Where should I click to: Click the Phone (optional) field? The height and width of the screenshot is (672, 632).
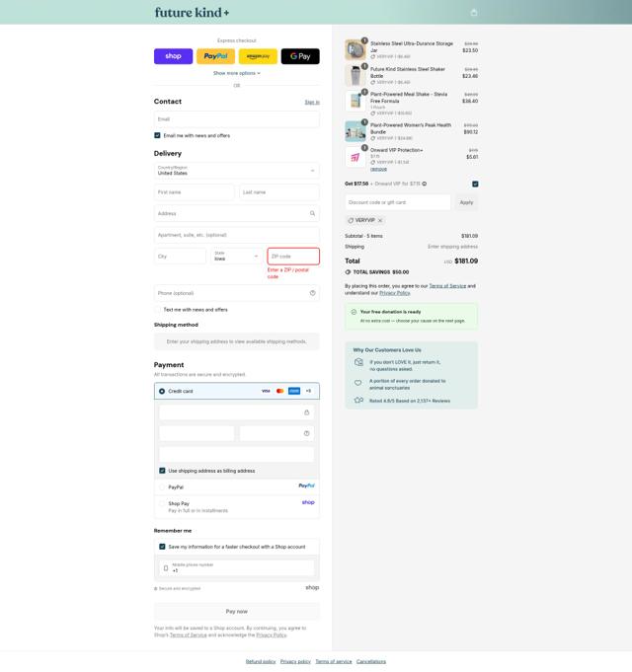[x=237, y=293]
